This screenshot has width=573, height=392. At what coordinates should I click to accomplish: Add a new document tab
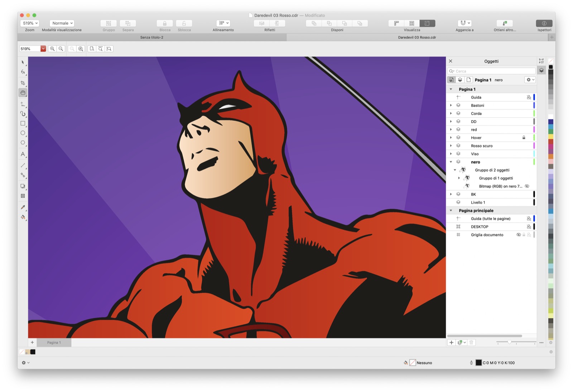[552, 37]
